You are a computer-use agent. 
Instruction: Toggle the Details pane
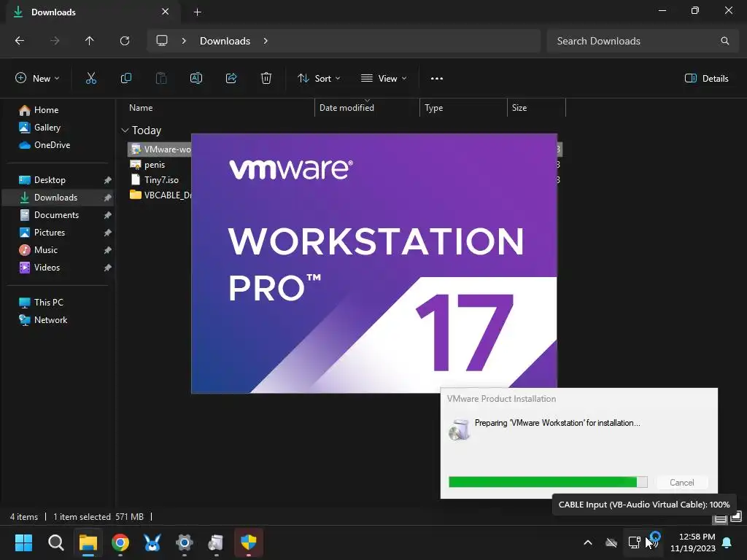(706, 79)
